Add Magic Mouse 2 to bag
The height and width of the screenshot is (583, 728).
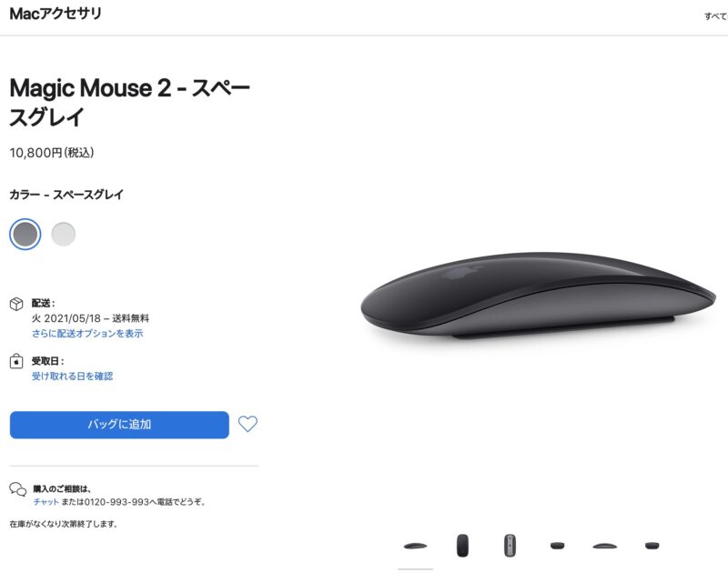pos(119,425)
